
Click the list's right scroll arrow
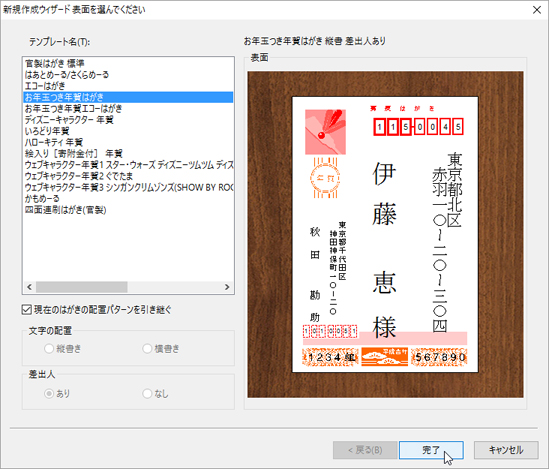(x=227, y=287)
